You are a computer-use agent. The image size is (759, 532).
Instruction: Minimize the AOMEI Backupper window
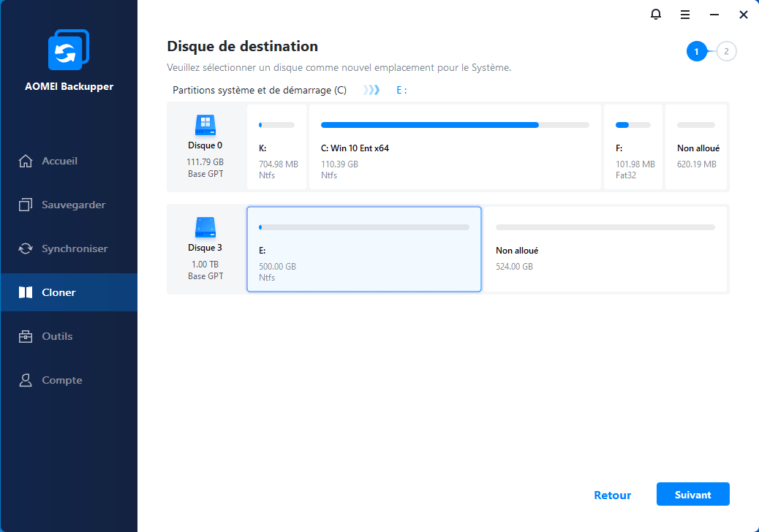tap(714, 15)
